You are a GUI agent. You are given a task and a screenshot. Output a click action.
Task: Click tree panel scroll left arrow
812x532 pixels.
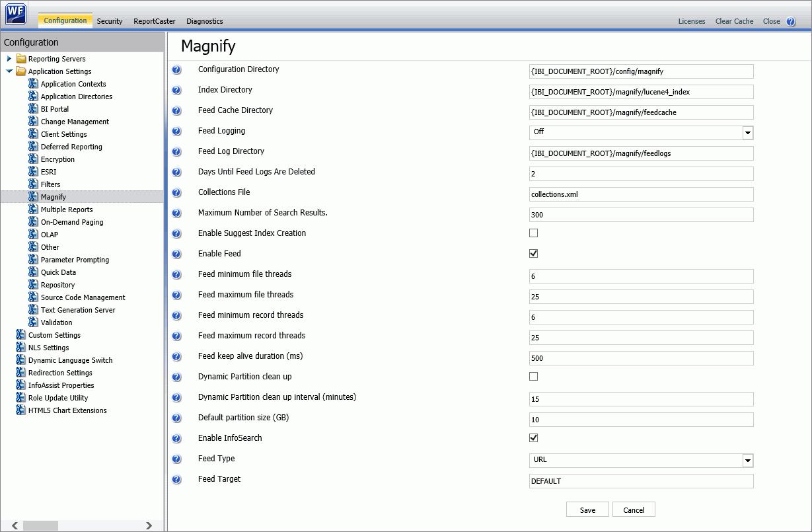(15, 525)
